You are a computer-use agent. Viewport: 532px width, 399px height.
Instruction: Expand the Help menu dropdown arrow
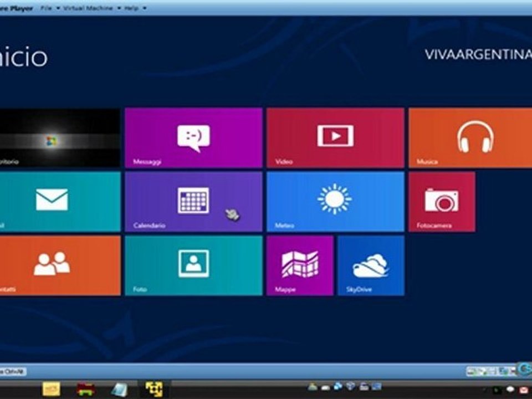point(145,8)
